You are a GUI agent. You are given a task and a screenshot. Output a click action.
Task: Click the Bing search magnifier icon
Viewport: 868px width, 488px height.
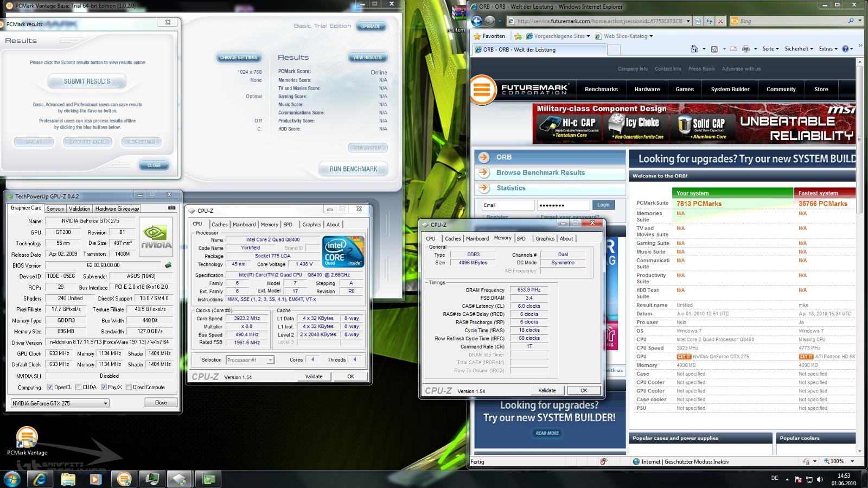click(x=851, y=21)
